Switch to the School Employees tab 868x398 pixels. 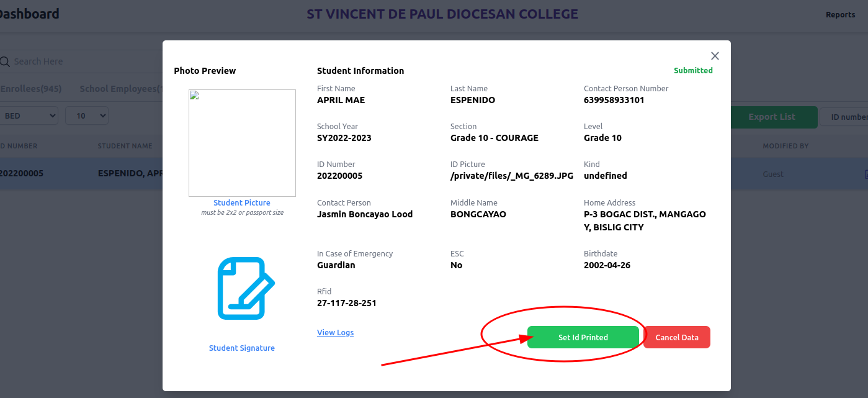point(121,89)
